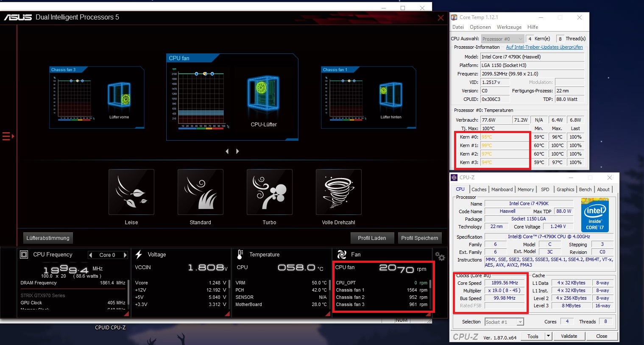Select the Volle Drehzahl tornado icon
The width and height of the screenshot is (644, 345).
pyautogui.click(x=339, y=192)
